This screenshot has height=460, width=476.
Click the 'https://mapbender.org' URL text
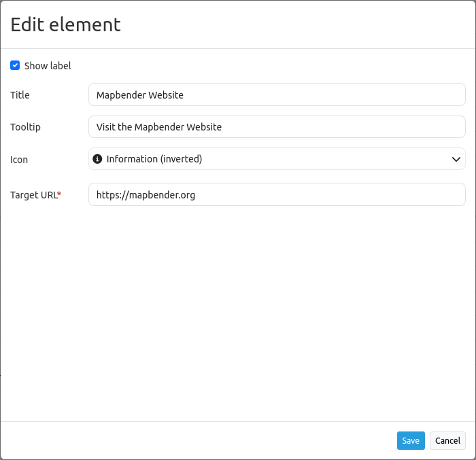tap(146, 195)
